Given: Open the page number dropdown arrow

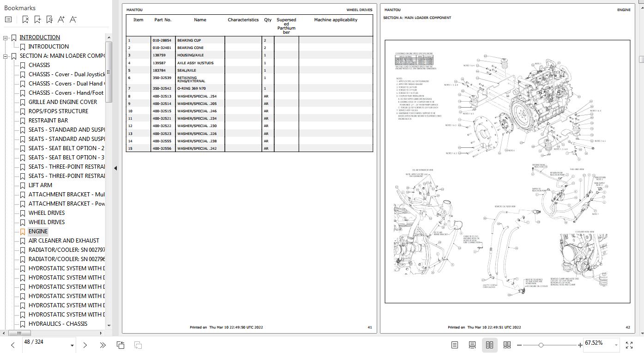Looking at the screenshot, I should coord(72,345).
